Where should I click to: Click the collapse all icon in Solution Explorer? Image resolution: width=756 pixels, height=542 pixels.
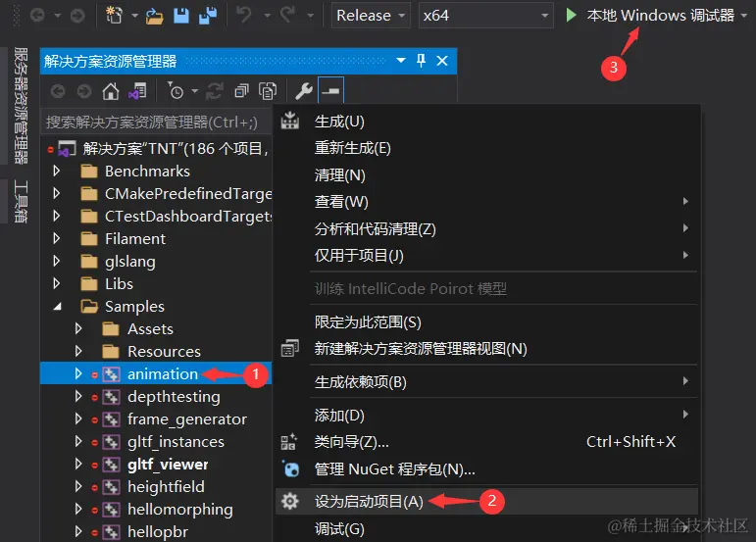coord(241,90)
